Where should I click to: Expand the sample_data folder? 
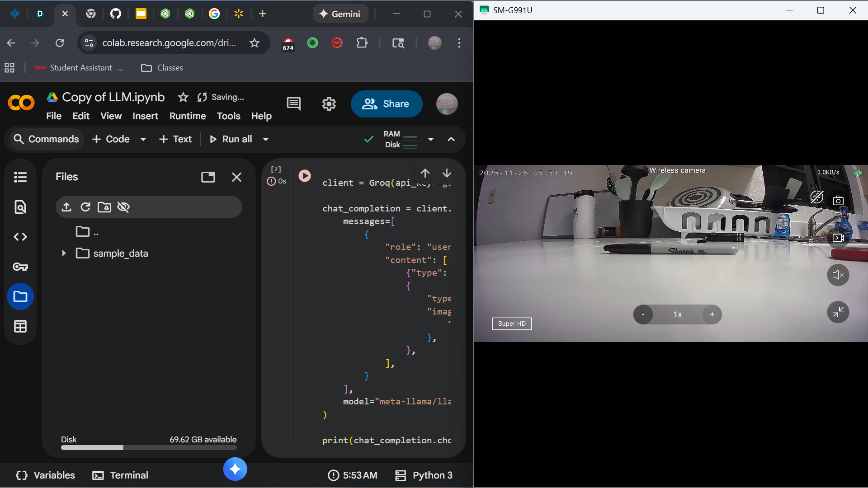coord(64,253)
